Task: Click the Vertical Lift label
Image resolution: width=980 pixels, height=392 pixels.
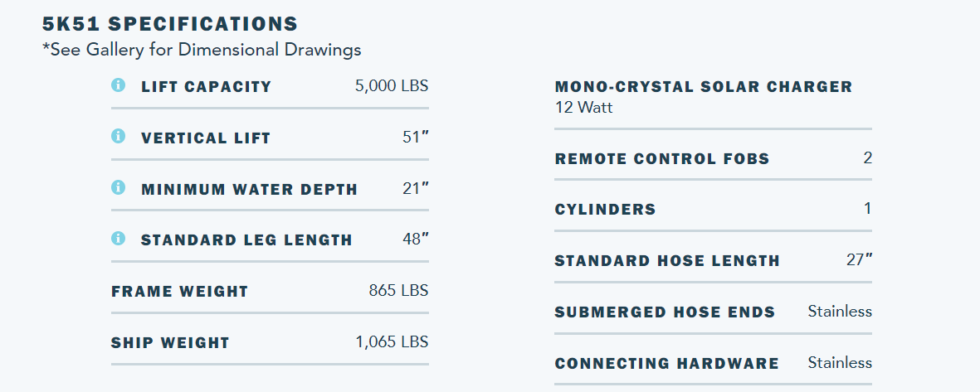Action: pyautogui.click(x=206, y=138)
